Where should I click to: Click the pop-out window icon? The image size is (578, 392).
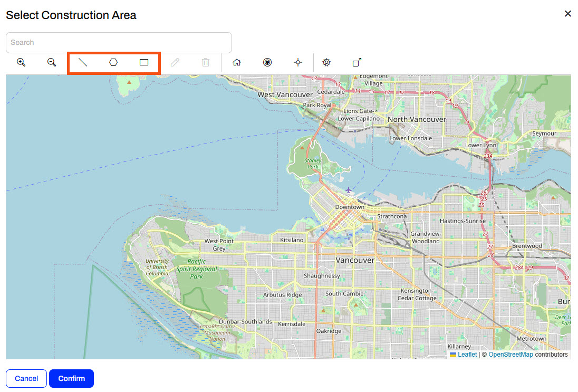[357, 62]
